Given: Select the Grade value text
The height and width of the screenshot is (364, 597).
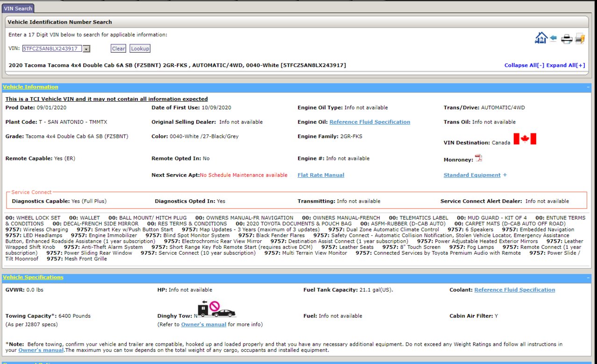Looking at the screenshot, I should point(77,136).
